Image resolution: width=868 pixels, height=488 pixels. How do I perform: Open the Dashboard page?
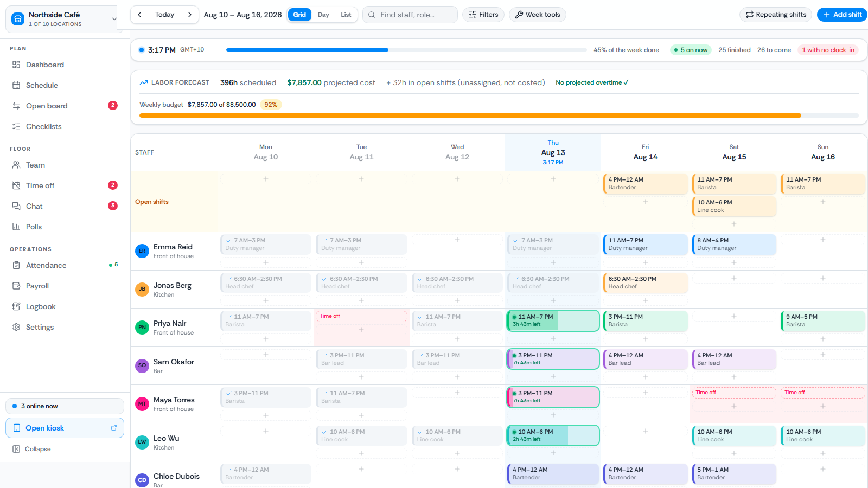click(65, 65)
